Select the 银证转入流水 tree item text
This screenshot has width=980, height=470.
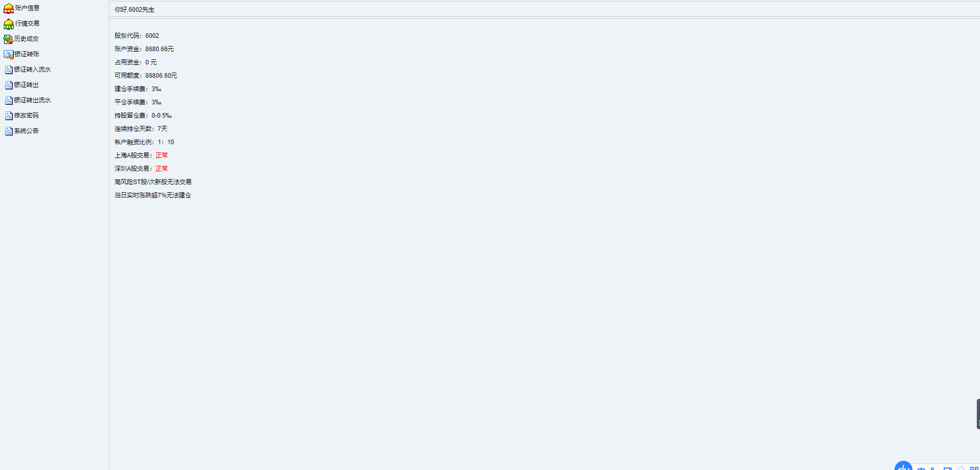click(x=32, y=70)
